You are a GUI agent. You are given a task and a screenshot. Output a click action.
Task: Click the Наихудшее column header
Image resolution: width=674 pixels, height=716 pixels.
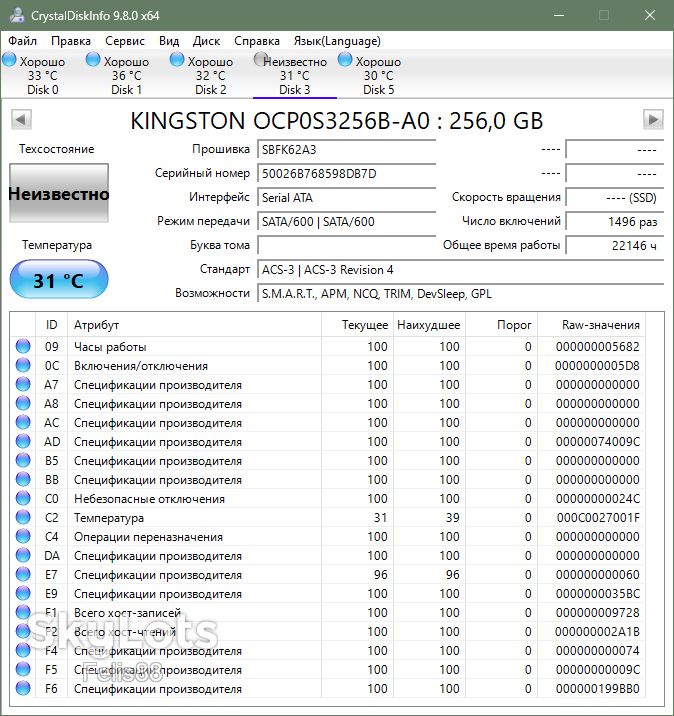pos(429,325)
